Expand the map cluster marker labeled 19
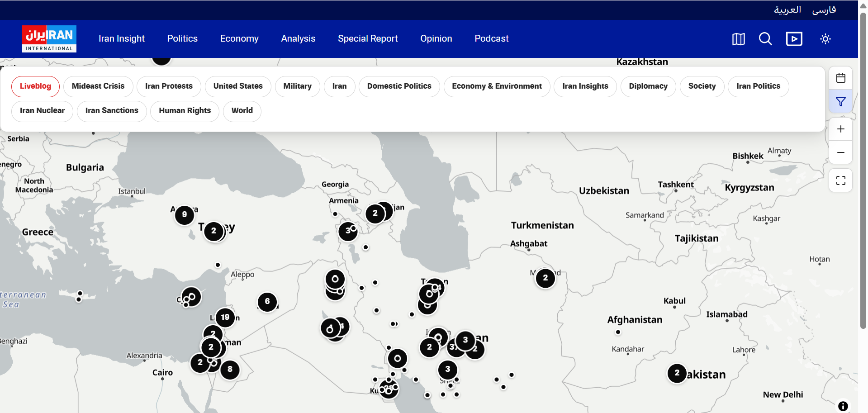The image size is (868, 413). 225,317
